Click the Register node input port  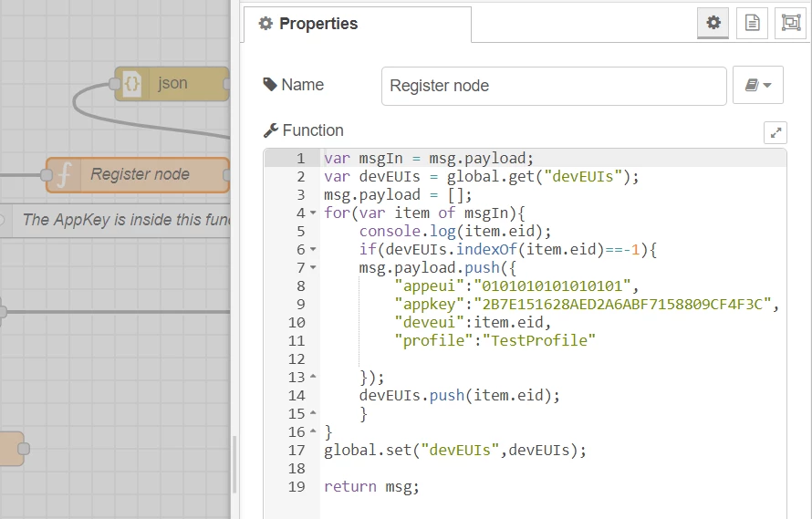pos(46,175)
